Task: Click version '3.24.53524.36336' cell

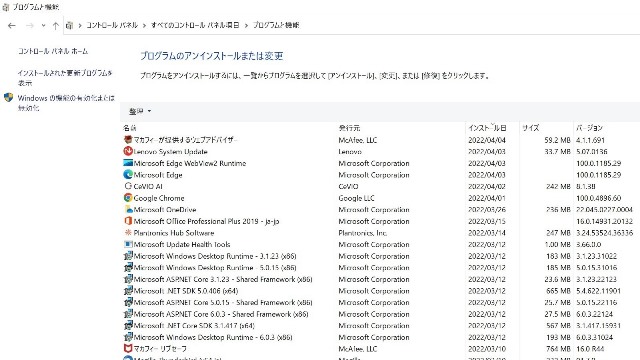Action: [x=604, y=233]
